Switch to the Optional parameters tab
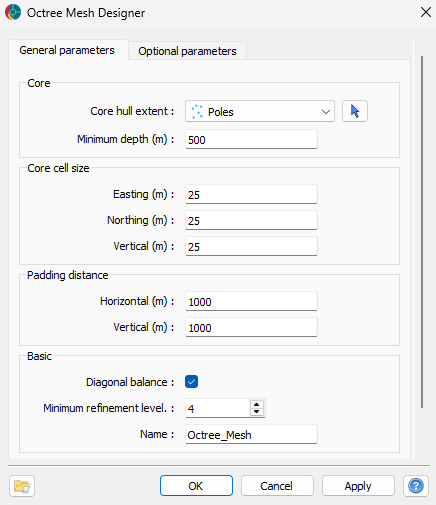The height and width of the screenshot is (505, 436). point(187,51)
